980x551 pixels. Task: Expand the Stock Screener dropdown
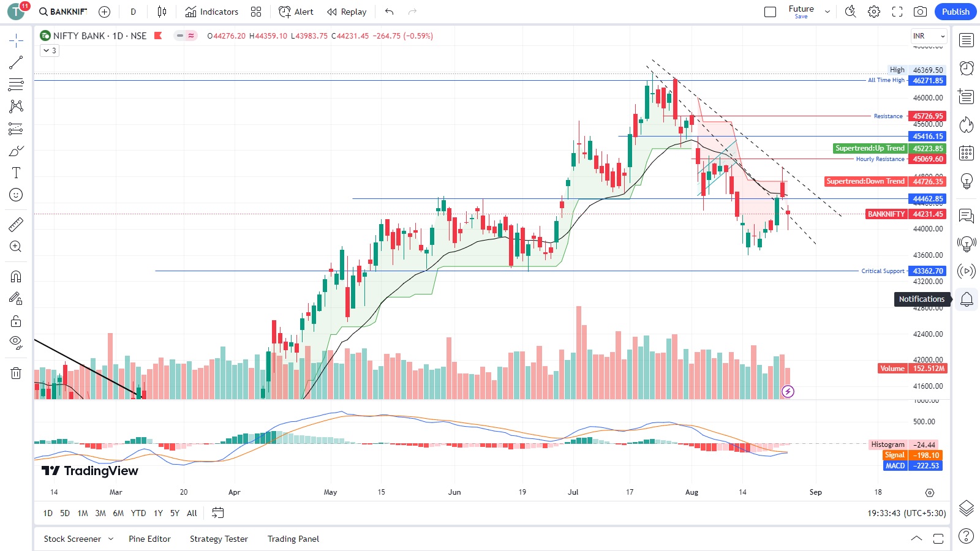click(111, 539)
